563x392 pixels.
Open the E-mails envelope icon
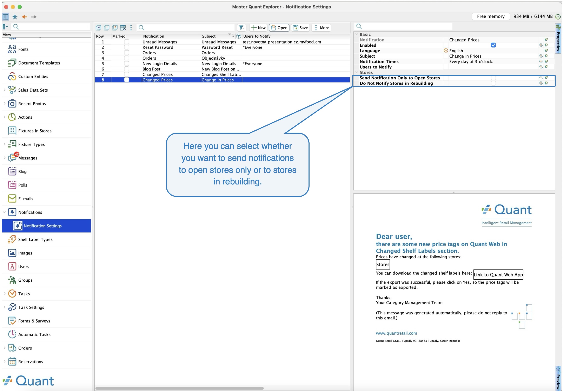point(12,199)
